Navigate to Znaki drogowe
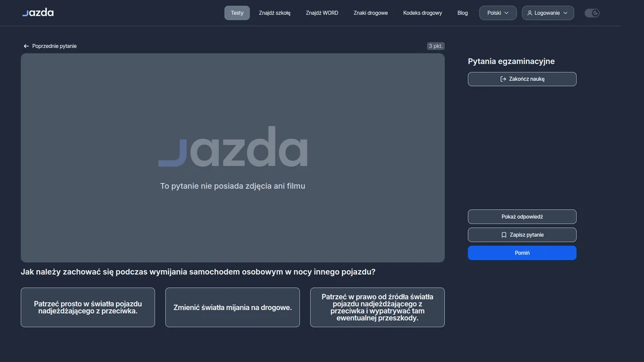The width and height of the screenshot is (644, 362). pyautogui.click(x=371, y=13)
